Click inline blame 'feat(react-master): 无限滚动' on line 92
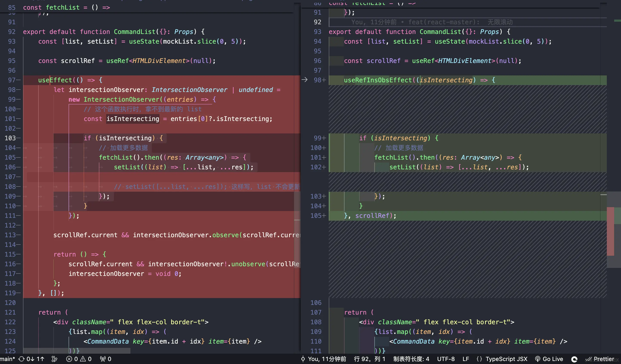The width and height of the screenshot is (621, 364). (x=460, y=22)
